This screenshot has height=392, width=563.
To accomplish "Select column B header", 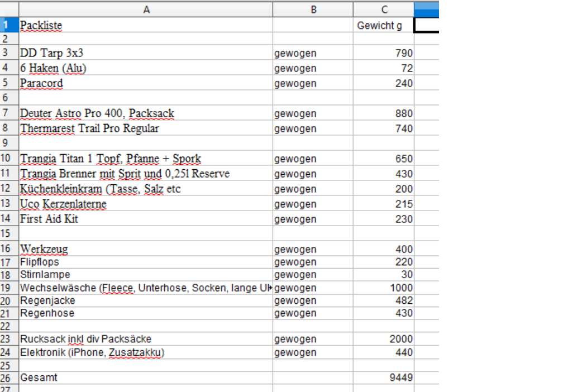I will (x=313, y=9).
